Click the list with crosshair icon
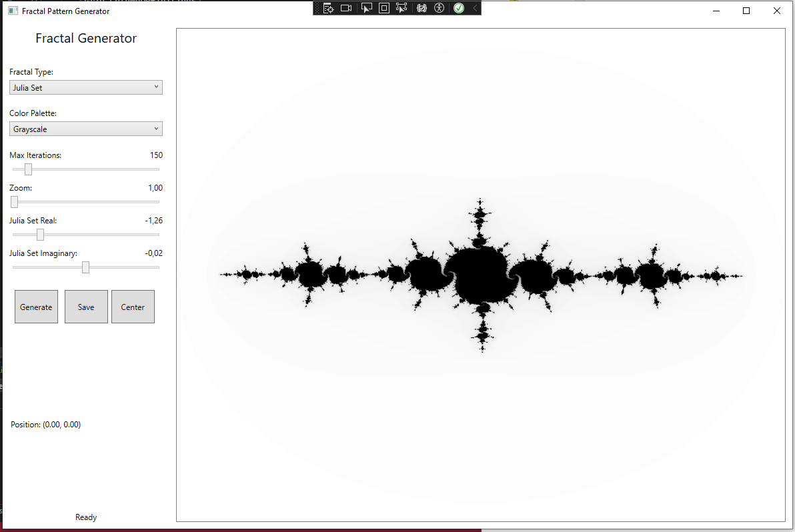Screen dimensions: 795x532 [327, 8]
